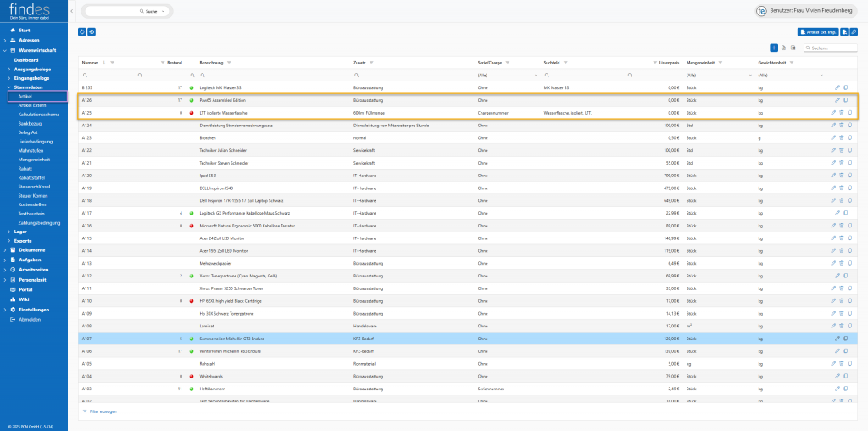Collapse the sidebar with the left chevron
Image resolution: width=868 pixels, height=431 pixels.
pos(72,11)
